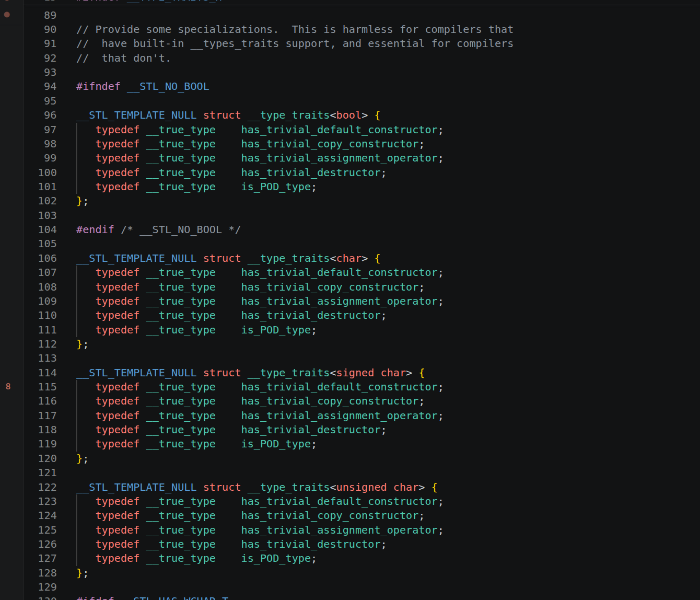Click "char" template argument on line 106
The height and width of the screenshot is (600, 700).
tap(349, 258)
